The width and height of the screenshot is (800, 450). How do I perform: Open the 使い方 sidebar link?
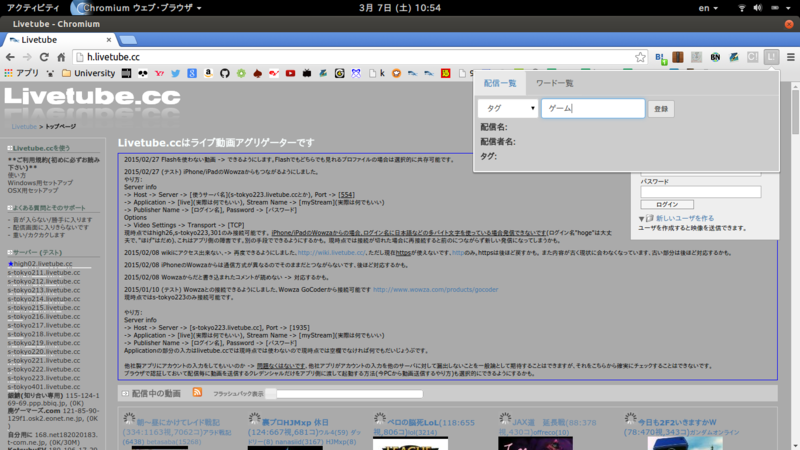(x=17, y=175)
